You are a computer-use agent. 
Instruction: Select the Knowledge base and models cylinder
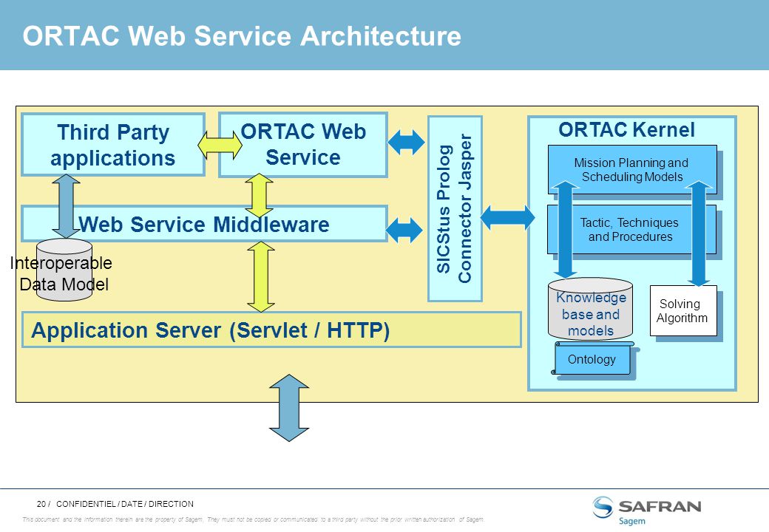tap(591, 309)
